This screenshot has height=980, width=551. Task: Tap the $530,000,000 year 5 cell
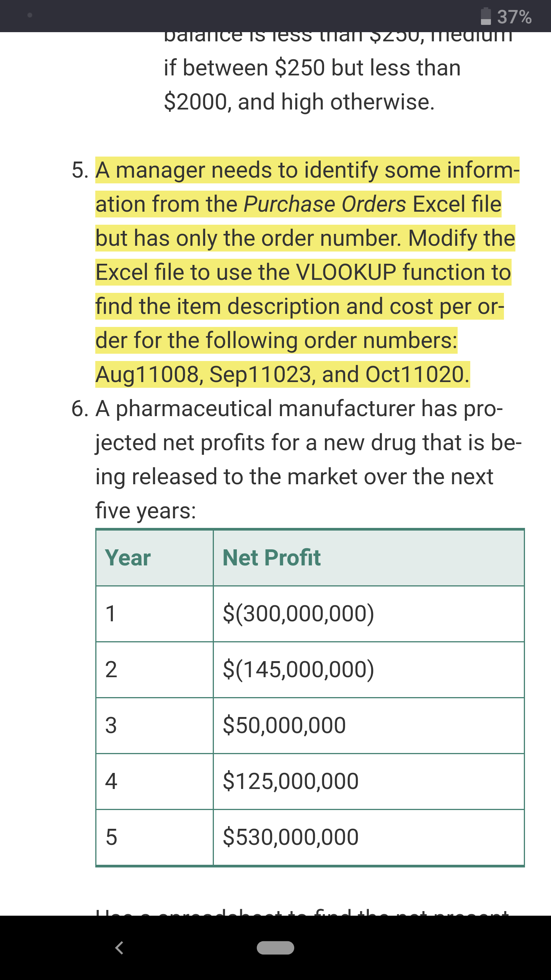(x=368, y=837)
